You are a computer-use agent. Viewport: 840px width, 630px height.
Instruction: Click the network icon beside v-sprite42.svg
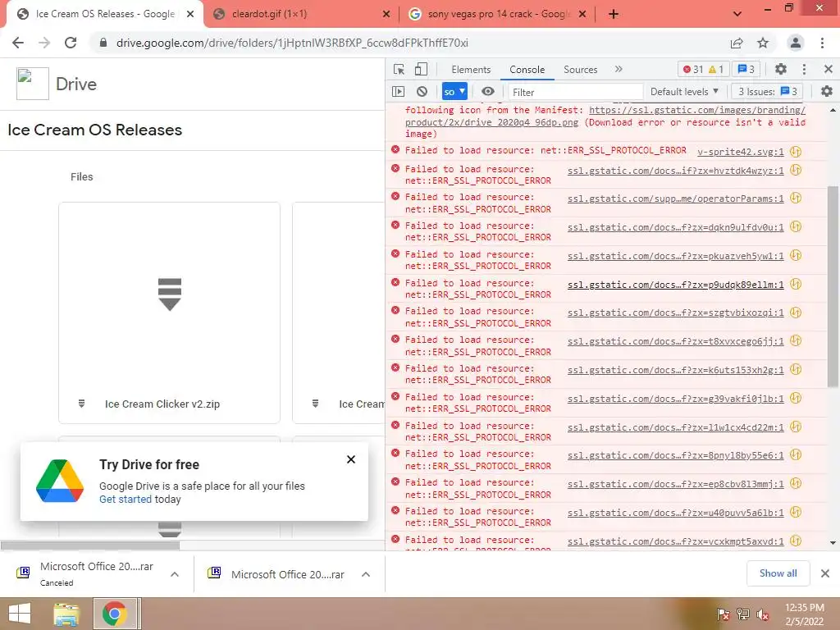pyautogui.click(x=796, y=152)
